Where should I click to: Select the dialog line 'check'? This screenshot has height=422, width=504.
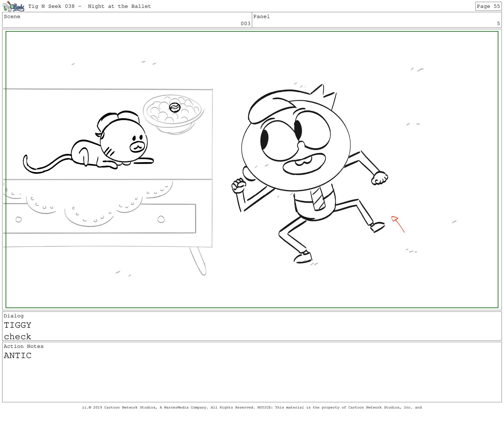pyautogui.click(x=18, y=337)
